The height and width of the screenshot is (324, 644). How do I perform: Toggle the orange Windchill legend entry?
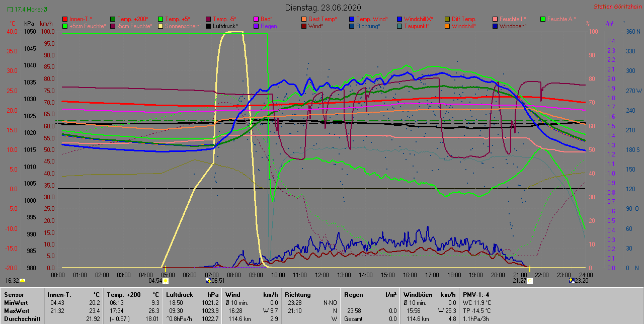pos(461,26)
